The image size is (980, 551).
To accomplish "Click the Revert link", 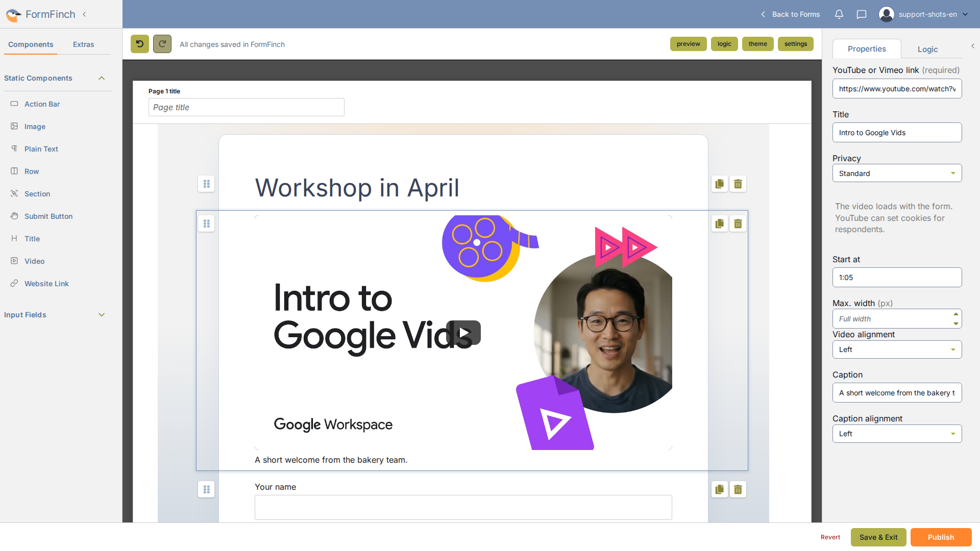I will pyautogui.click(x=830, y=537).
